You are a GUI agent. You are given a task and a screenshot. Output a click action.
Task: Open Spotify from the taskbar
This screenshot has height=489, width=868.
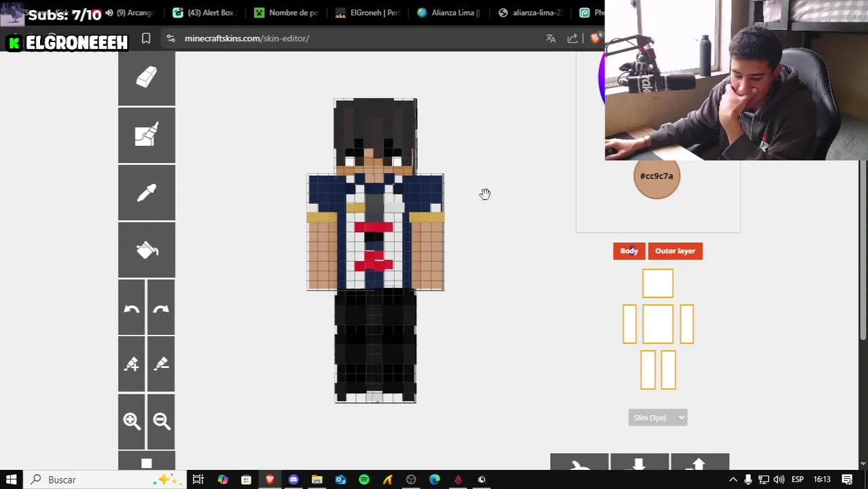point(364,479)
